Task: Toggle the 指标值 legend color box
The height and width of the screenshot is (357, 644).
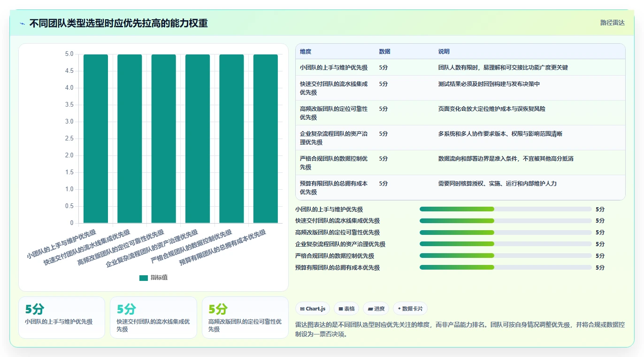Action: pos(144,278)
